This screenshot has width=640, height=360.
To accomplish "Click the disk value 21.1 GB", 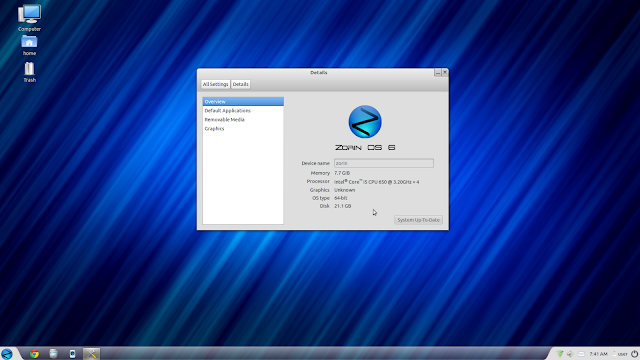I will point(342,206).
